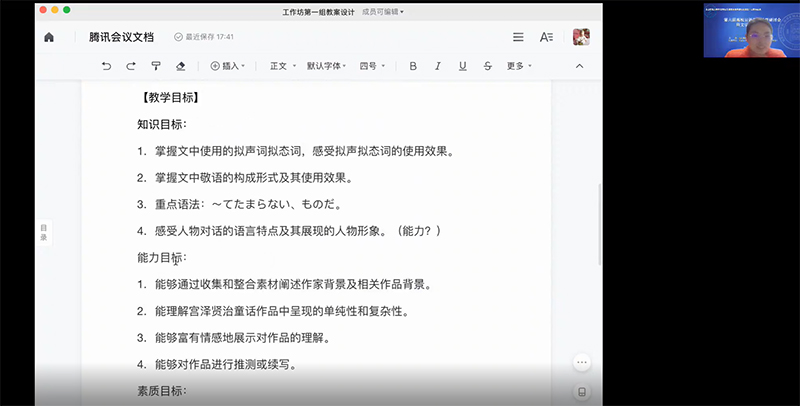
Task: Toggle underline formatting
Action: tap(462, 66)
